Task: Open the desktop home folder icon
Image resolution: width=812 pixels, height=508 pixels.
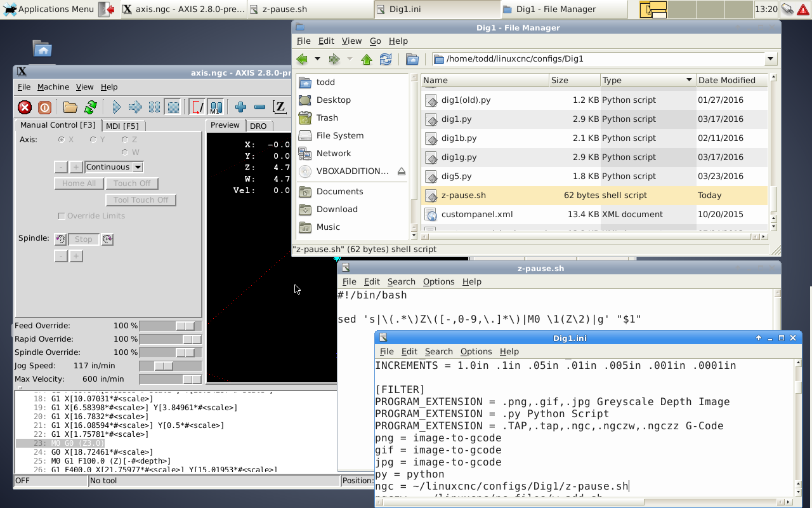Action: click(x=43, y=49)
